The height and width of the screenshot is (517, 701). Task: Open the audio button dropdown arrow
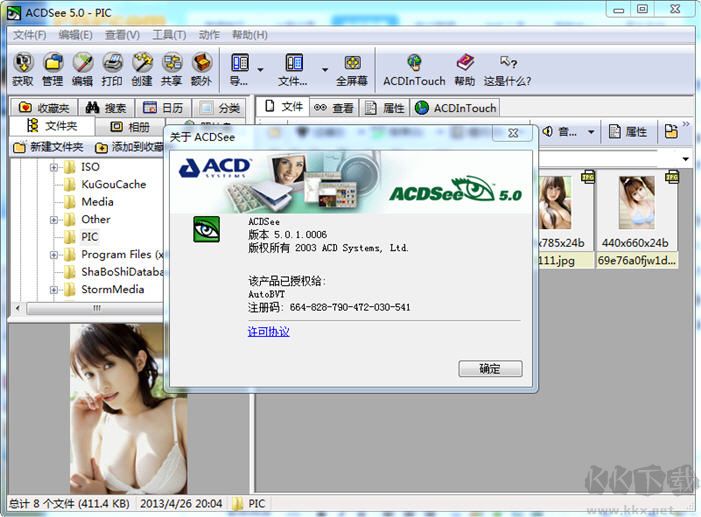click(591, 132)
